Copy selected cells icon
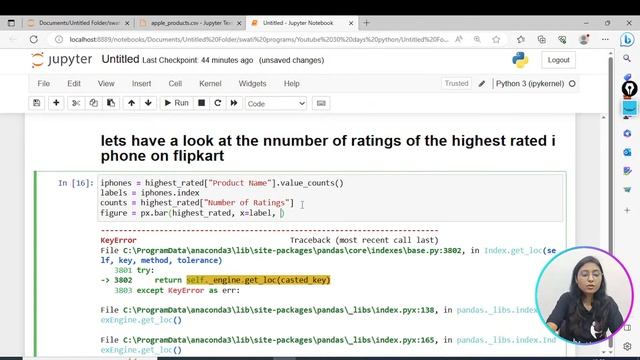Image resolution: width=640 pixels, height=360 pixels. click(x=93, y=103)
